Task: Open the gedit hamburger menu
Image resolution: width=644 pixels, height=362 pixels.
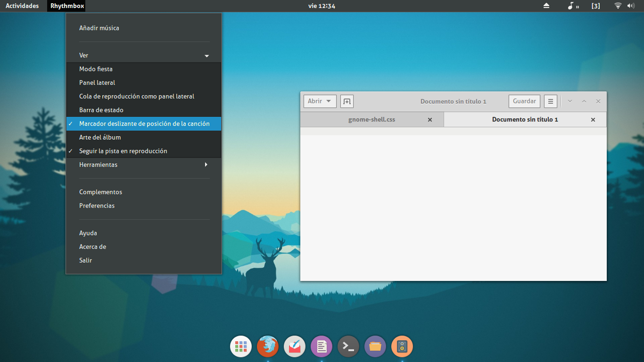Action: (551, 101)
